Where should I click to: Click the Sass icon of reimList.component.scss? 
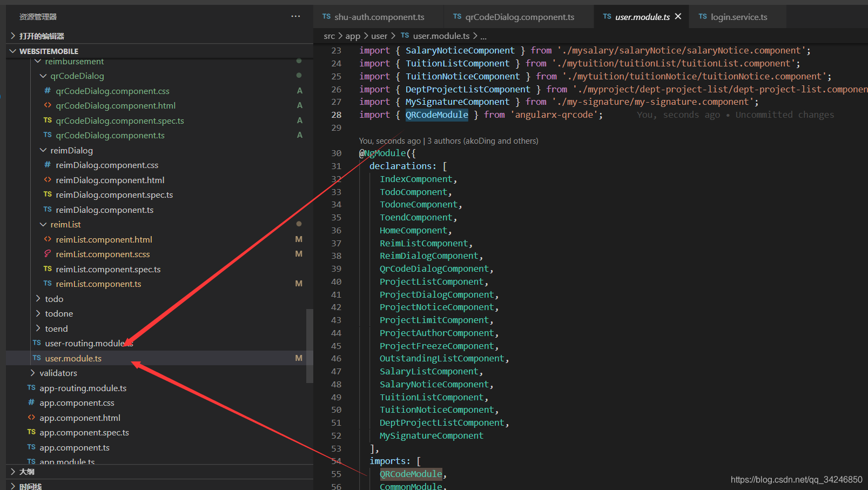pos(48,254)
